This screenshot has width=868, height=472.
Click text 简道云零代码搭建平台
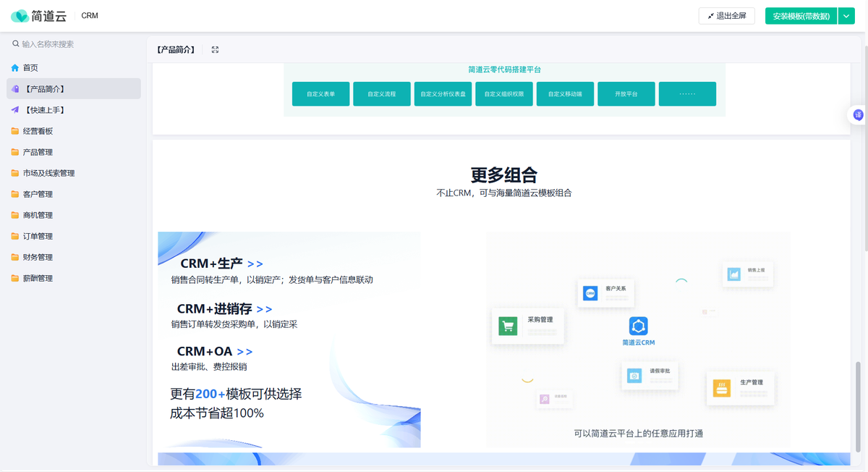pos(504,69)
